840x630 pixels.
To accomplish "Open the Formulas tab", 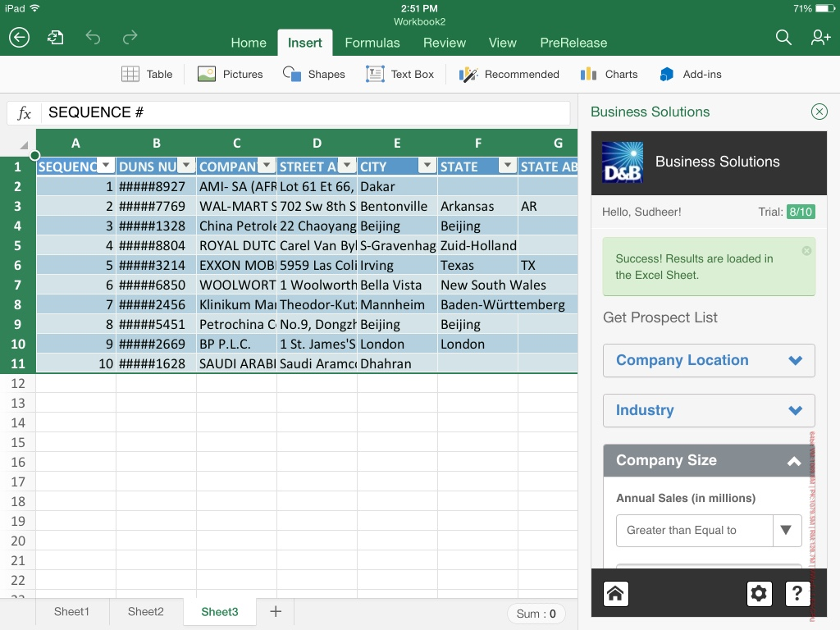I will [x=372, y=43].
